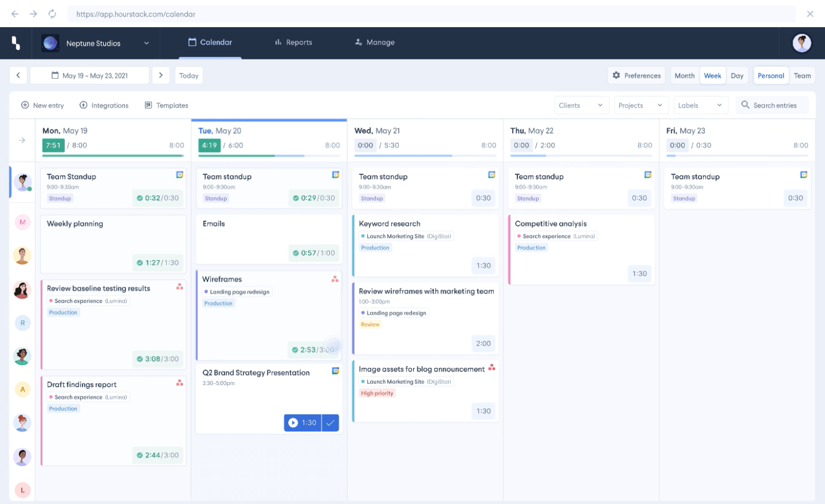Click the New entry plus icon
825x504 pixels.
(25, 105)
